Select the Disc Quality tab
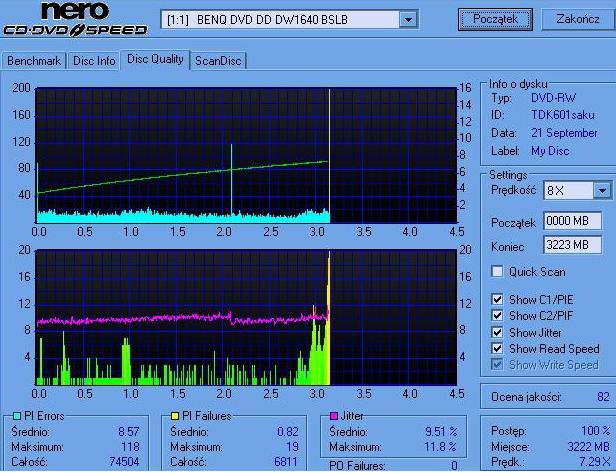The height and width of the screenshot is (472, 616). (x=155, y=59)
